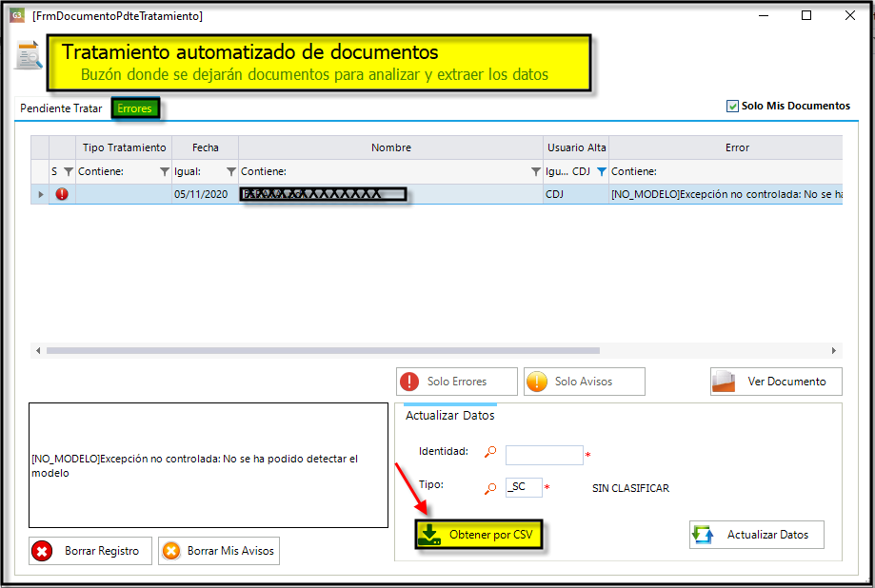Image resolution: width=875 pixels, height=588 pixels.
Task: Click the scrollbar right arrow
Action: [x=834, y=351]
